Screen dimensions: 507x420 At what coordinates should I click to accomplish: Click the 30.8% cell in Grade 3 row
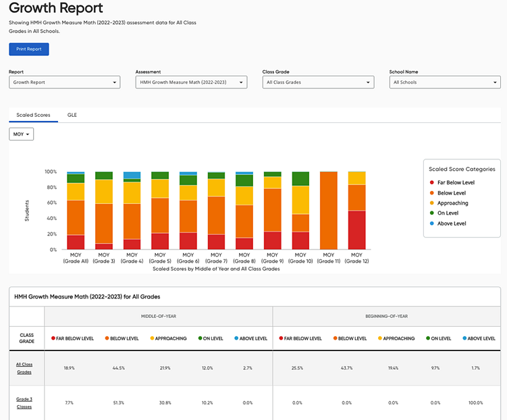pos(165,403)
